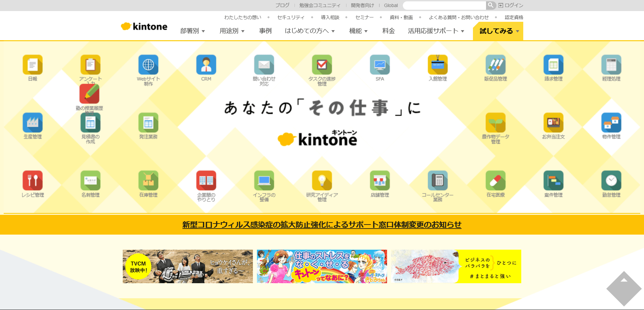Expand the 部署別 dropdown menu

pyautogui.click(x=193, y=31)
